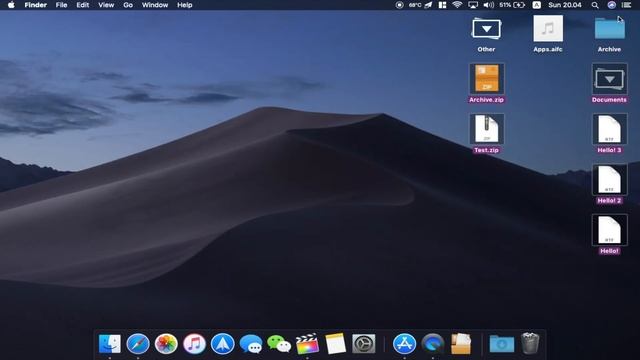Click the clock showing Sun 20.04

point(565,5)
